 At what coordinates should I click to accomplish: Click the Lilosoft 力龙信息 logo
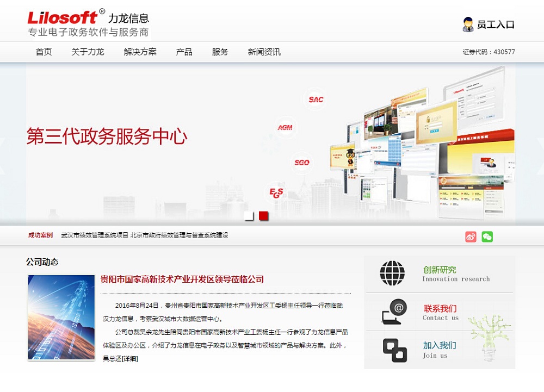[88, 17]
